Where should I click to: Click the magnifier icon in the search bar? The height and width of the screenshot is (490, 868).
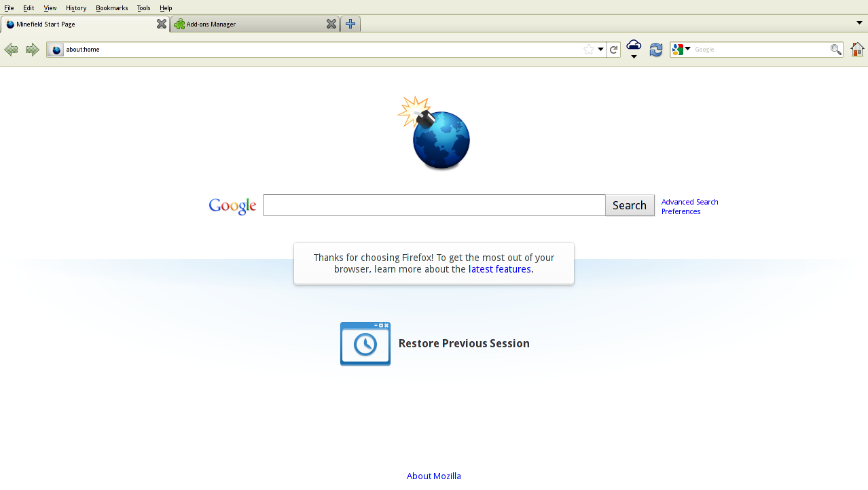coord(835,49)
